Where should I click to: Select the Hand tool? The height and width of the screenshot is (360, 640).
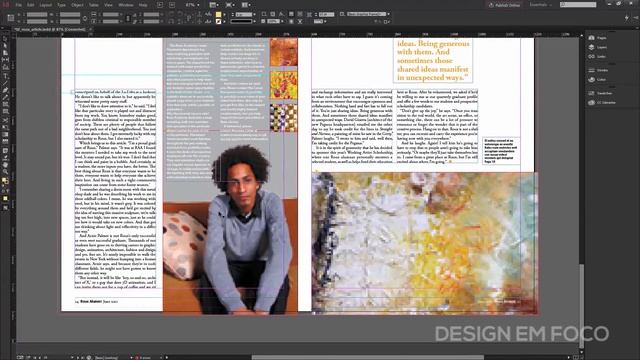point(5,165)
